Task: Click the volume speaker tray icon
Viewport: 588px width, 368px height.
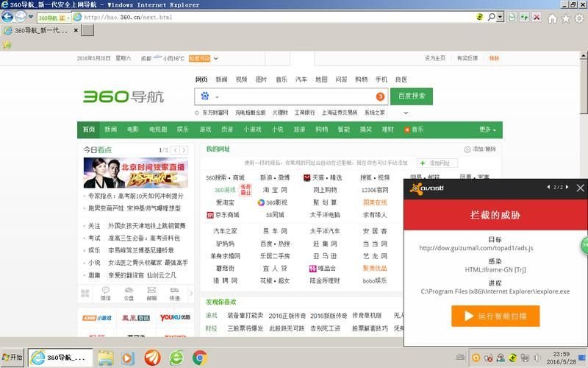Action: point(537,358)
